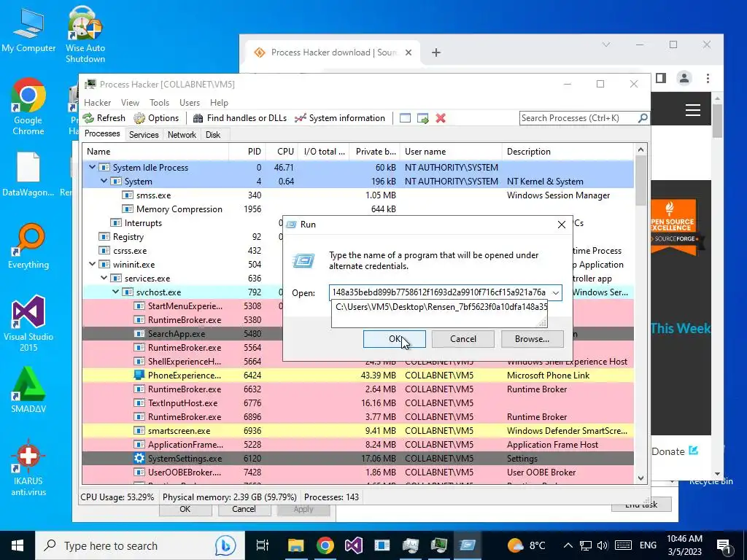747x560 pixels.
Task: Open the Chrome three-dot menu
Action: (708, 78)
